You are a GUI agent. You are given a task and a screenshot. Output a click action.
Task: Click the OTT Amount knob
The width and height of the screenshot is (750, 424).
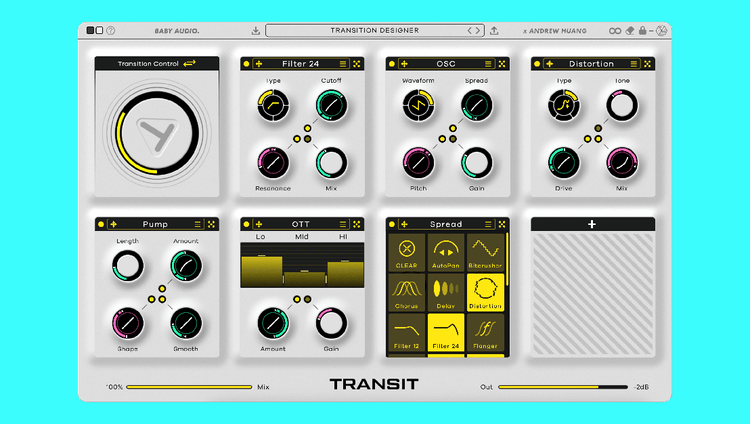pos(273,323)
